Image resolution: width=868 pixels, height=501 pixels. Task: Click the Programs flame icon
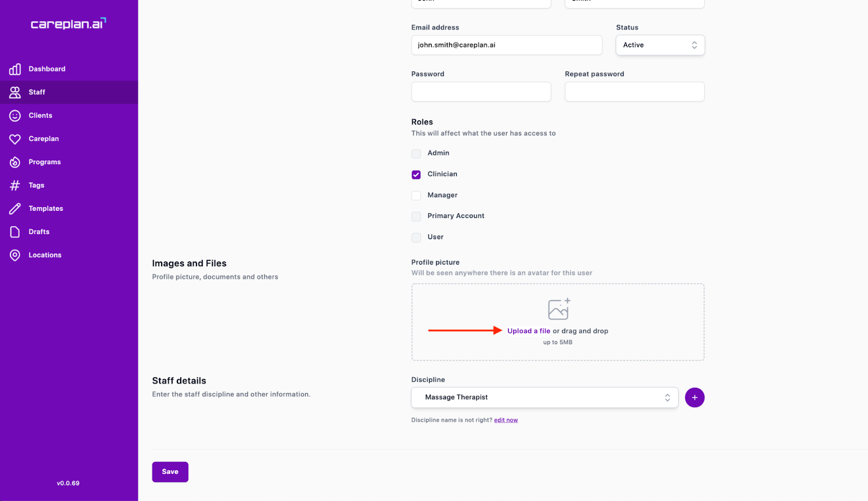tap(15, 162)
